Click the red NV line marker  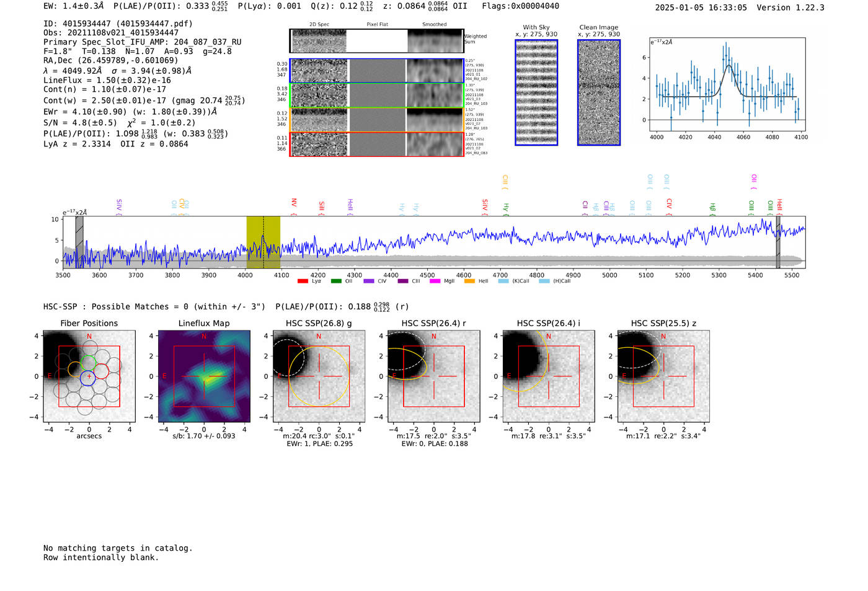(x=294, y=207)
